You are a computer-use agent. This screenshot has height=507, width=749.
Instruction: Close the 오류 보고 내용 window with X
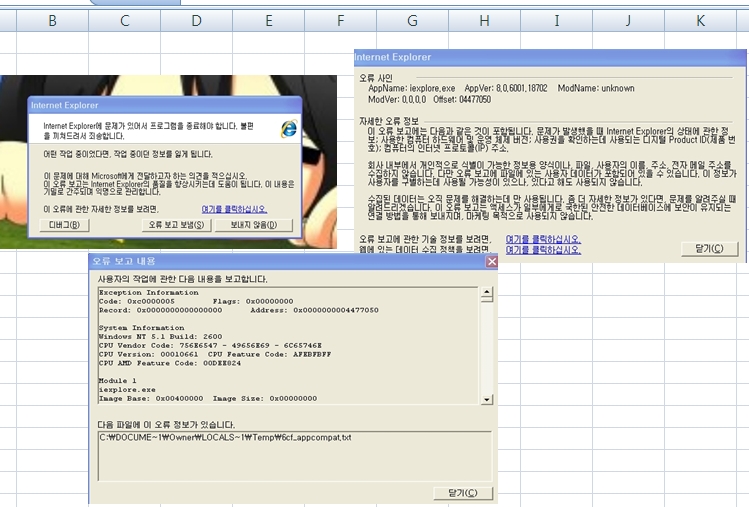pos(492,261)
